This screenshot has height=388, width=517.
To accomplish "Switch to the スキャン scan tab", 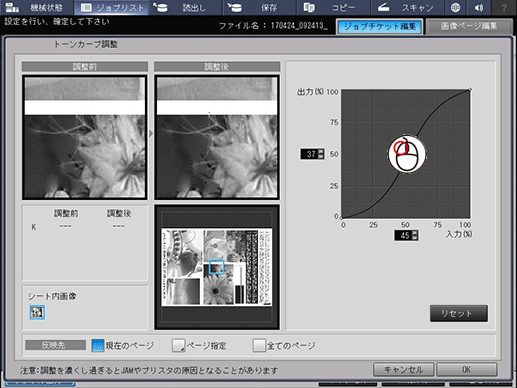I will tap(407, 7).
